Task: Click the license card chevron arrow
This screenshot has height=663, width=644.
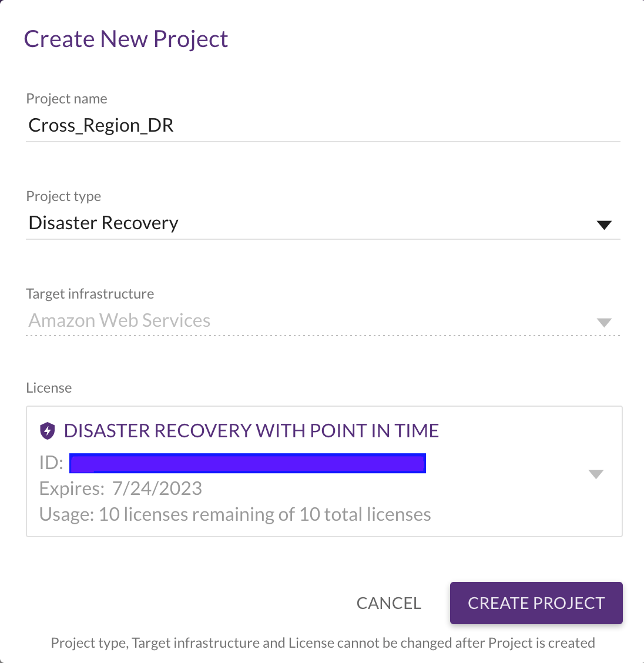Action: [x=596, y=473]
